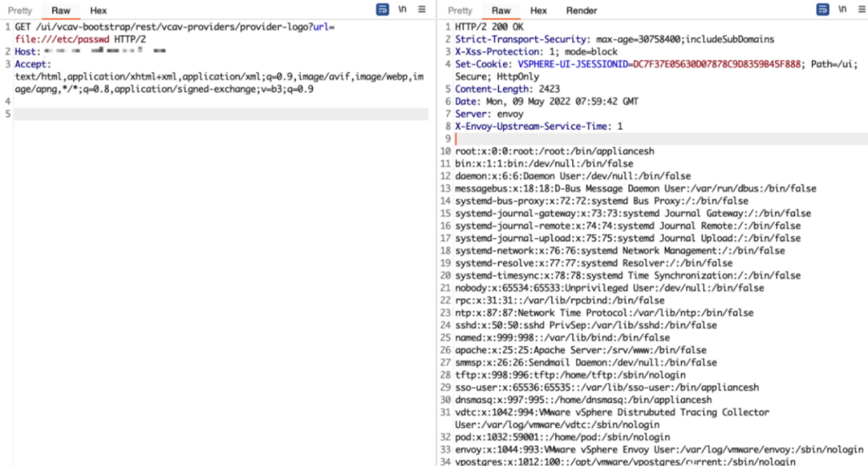Click the systemd-journal-gateway entry line

[633, 214]
